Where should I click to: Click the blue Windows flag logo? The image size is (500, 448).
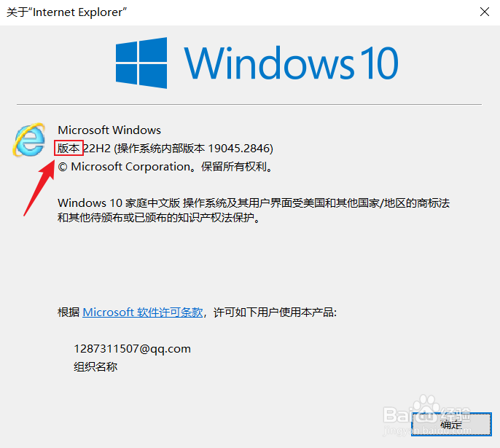141,63
